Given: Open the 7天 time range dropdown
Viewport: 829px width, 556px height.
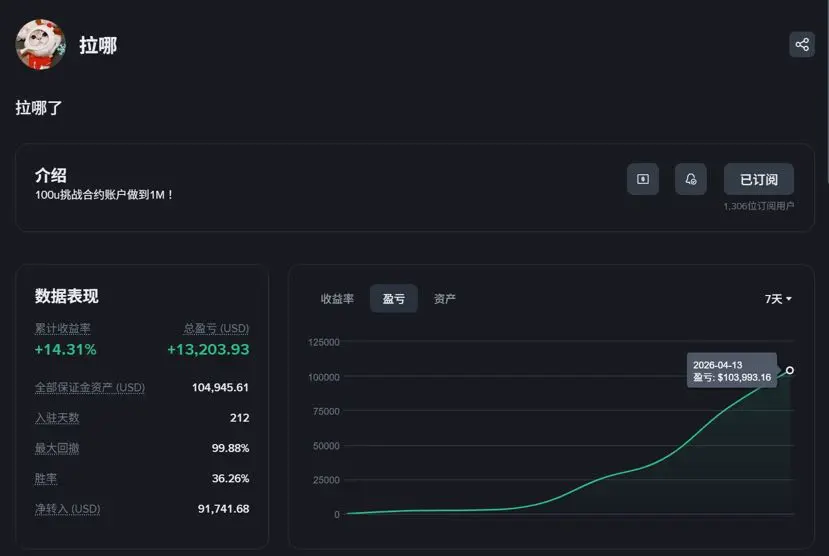Looking at the screenshot, I should pyautogui.click(x=778, y=299).
